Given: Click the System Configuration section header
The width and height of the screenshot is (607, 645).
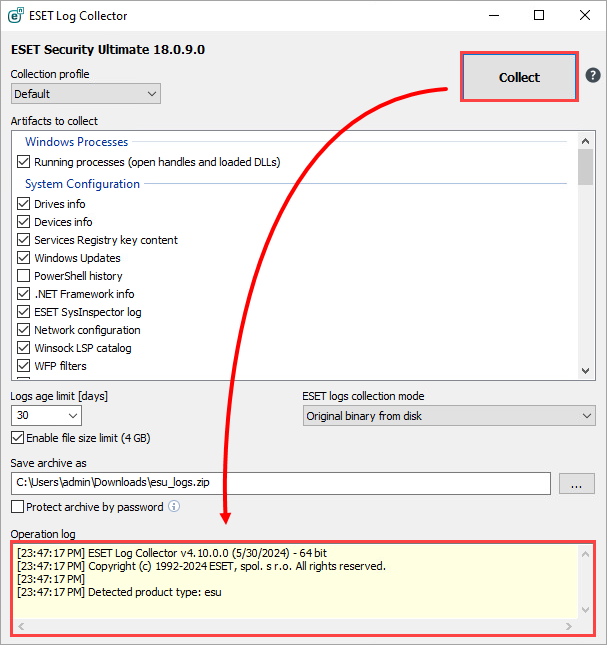Looking at the screenshot, I should pos(82,184).
